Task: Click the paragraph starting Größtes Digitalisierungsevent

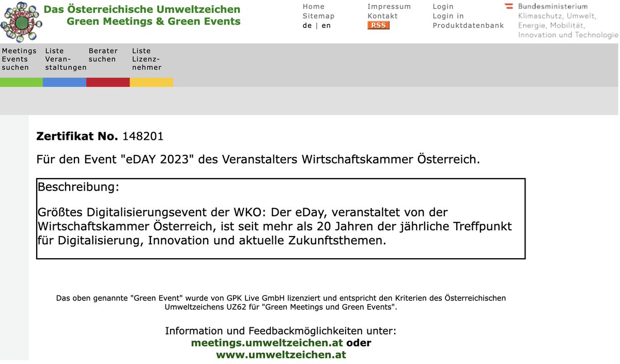Action: [275, 226]
